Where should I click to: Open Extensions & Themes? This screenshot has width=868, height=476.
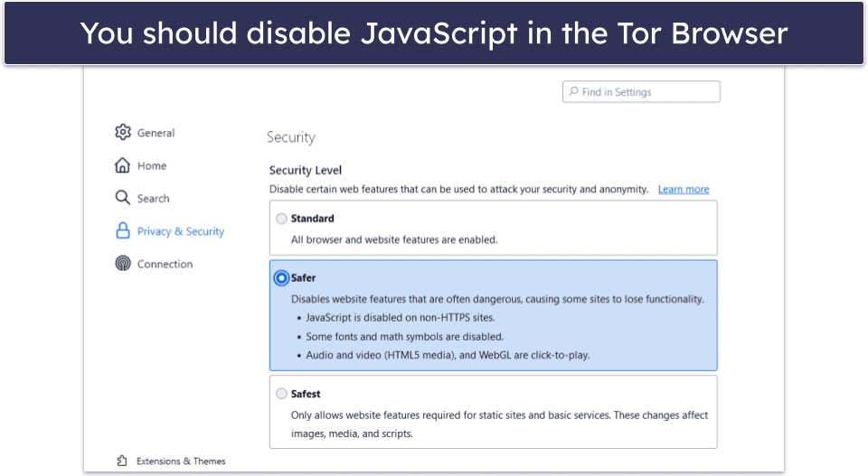point(171,461)
